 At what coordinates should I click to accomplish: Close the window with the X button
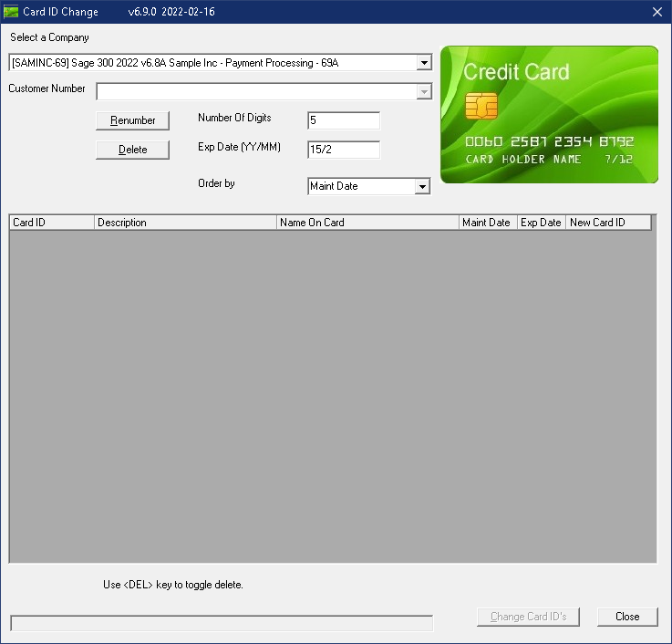click(x=657, y=12)
